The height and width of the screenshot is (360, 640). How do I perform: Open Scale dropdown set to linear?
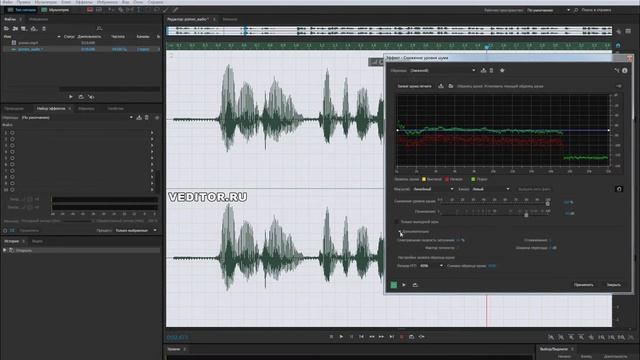coord(433,189)
